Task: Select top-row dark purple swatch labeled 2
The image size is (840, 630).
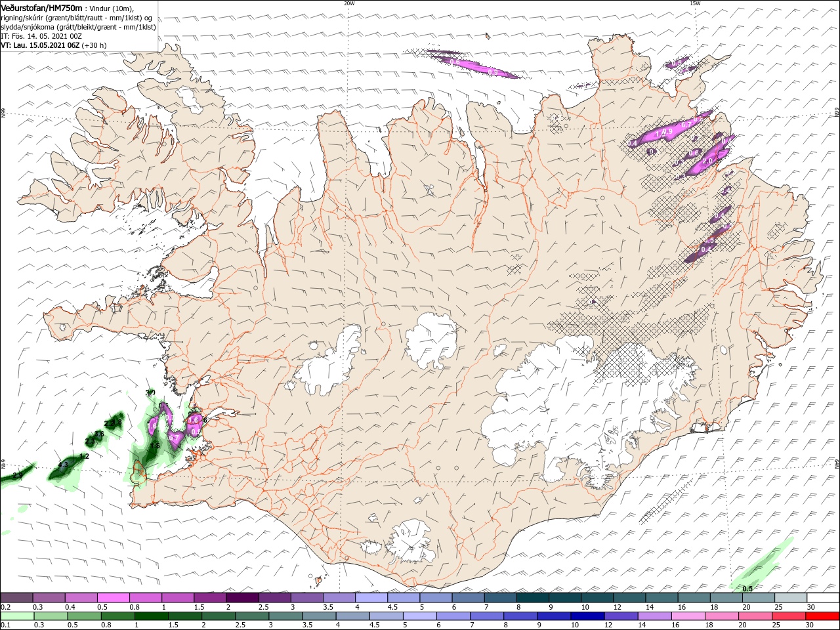Action: click(x=242, y=598)
